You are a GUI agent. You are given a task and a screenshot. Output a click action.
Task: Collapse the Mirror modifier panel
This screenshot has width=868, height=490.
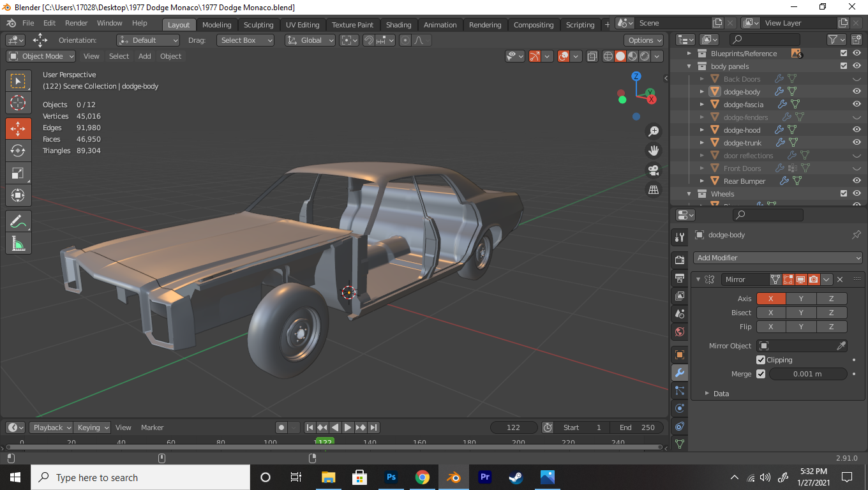point(698,279)
